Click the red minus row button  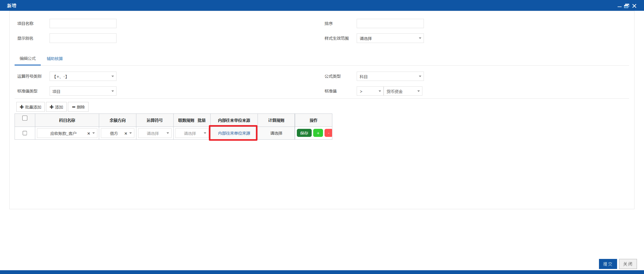pos(328,133)
